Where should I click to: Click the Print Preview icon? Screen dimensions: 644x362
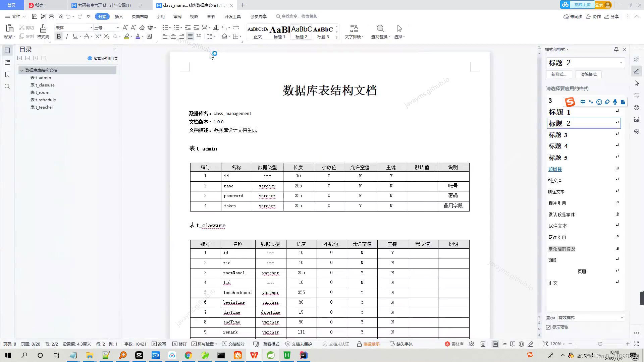pyautogui.click(x=60, y=16)
